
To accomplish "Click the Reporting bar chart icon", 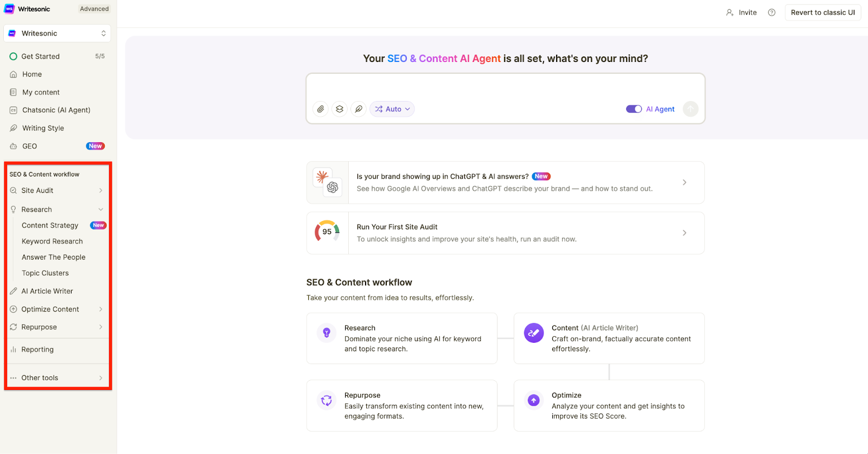I will pyautogui.click(x=14, y=350).
